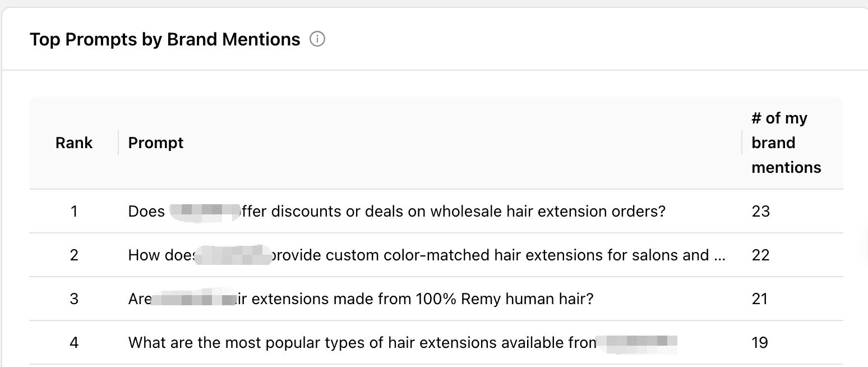
Task: Select the rank 2 cell
Action: click(x=74, y=255)
